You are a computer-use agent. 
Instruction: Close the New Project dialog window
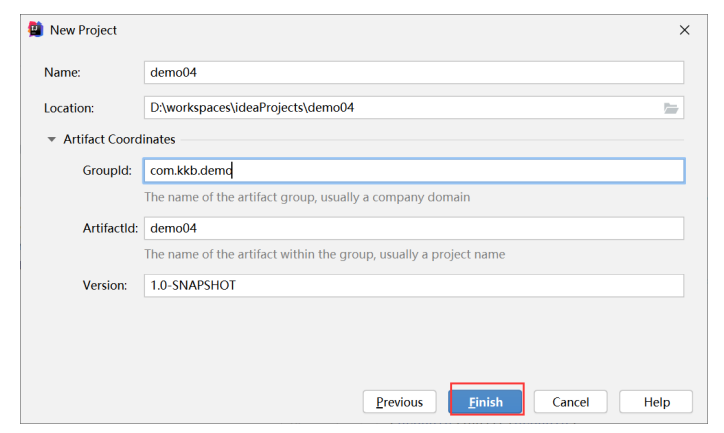684,30
